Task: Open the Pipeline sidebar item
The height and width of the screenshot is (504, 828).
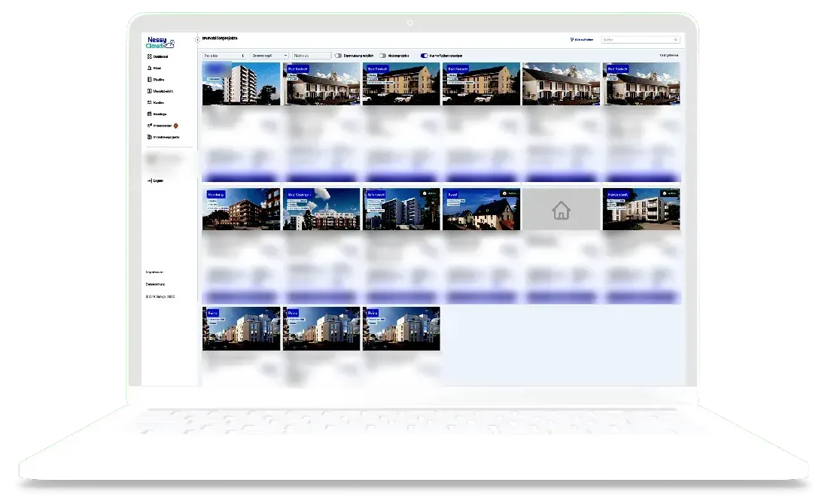Action: [x=156, y=80]
